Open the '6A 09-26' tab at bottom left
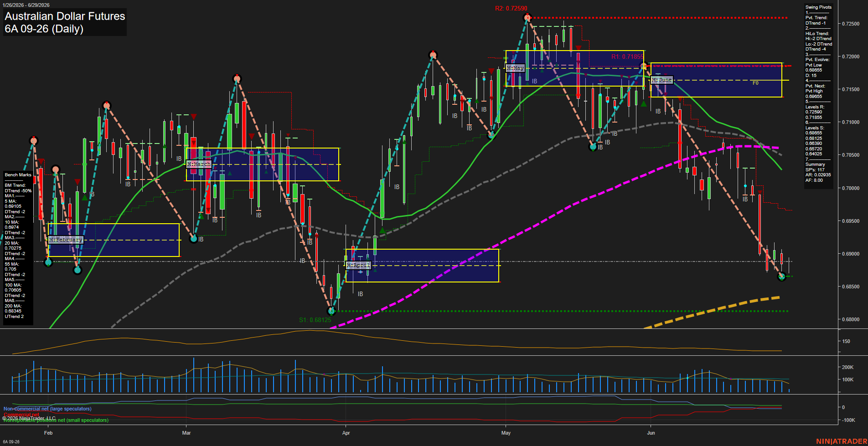 tap(11, 441)
